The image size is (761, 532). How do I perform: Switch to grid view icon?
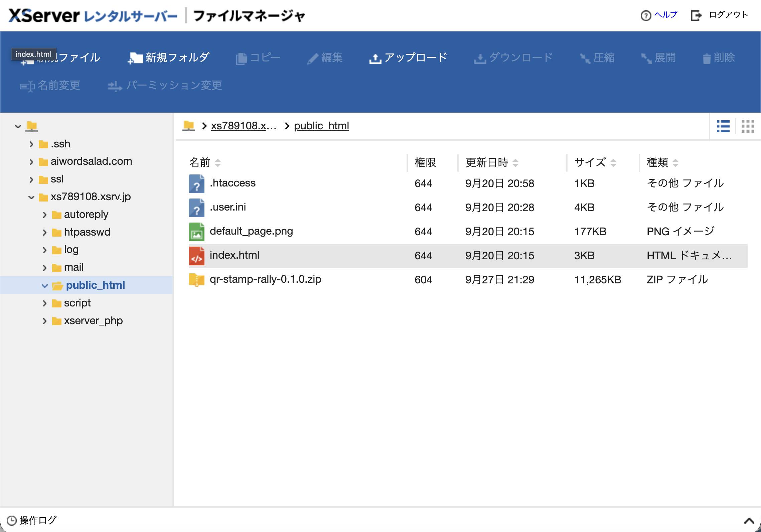(748, 126)
